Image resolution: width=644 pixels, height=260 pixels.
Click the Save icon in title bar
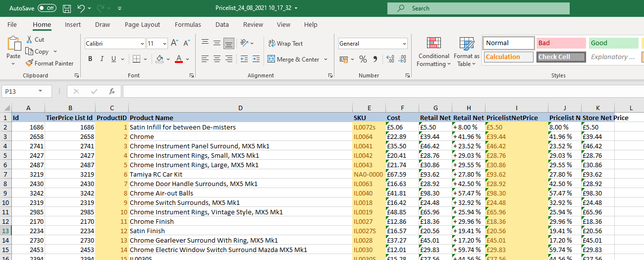click(x=67, y=8)
